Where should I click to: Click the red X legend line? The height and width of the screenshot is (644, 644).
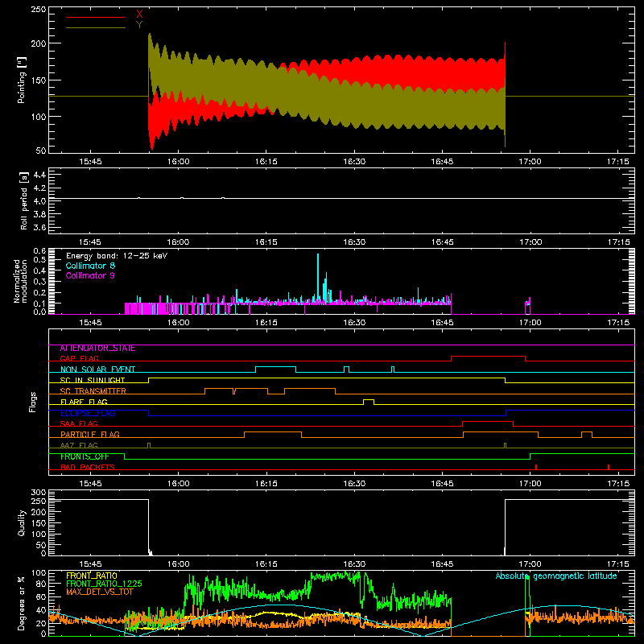(x=95, y=17)
